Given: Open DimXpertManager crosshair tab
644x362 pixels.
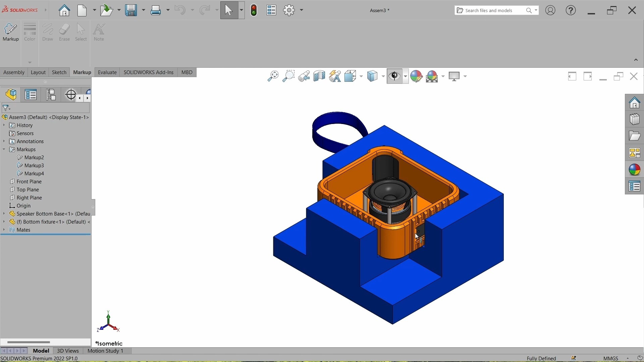Looking at the screenshot, I should point(71,95).
